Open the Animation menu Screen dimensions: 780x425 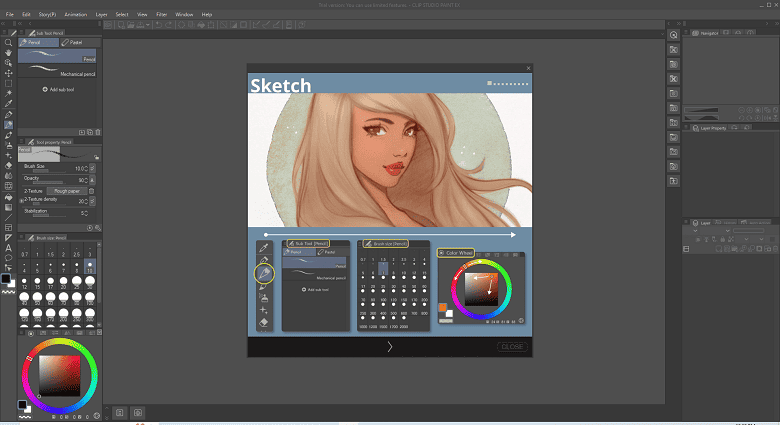click(x=76, y=14)
